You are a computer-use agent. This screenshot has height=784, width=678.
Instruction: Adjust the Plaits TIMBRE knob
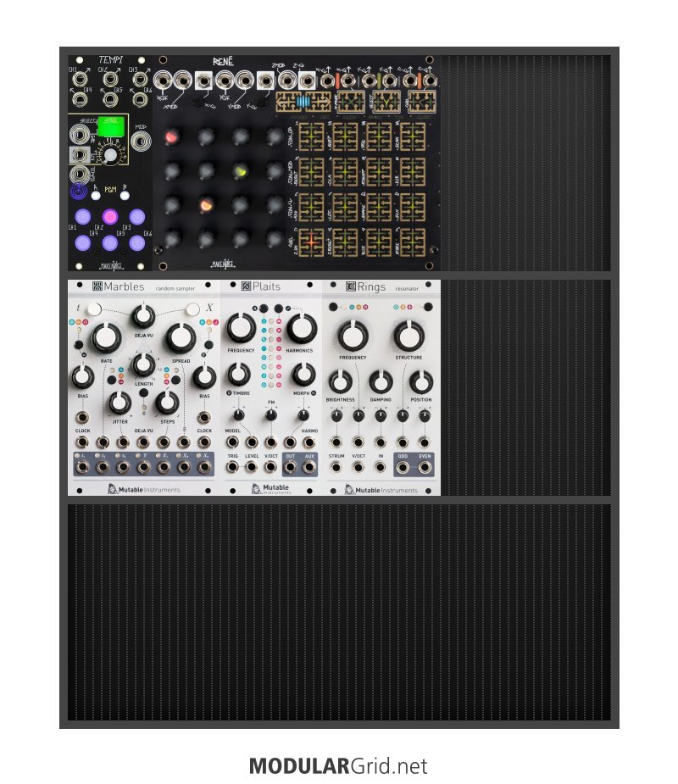238,375
